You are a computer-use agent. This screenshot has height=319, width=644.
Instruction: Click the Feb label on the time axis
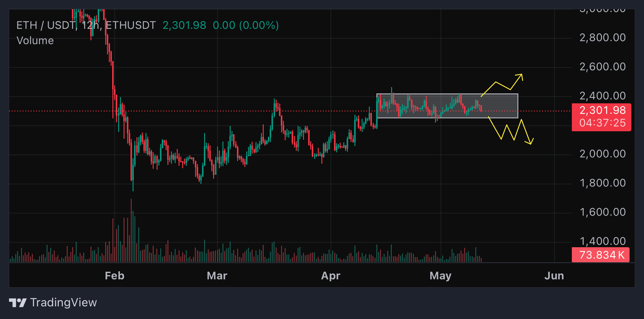click(115, 276)
